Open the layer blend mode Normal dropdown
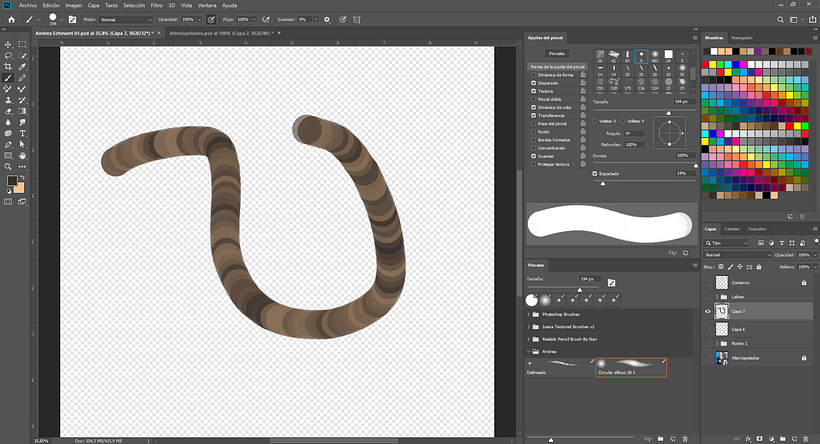This screenshot has height=444, width=820. [x=737, y=255]
